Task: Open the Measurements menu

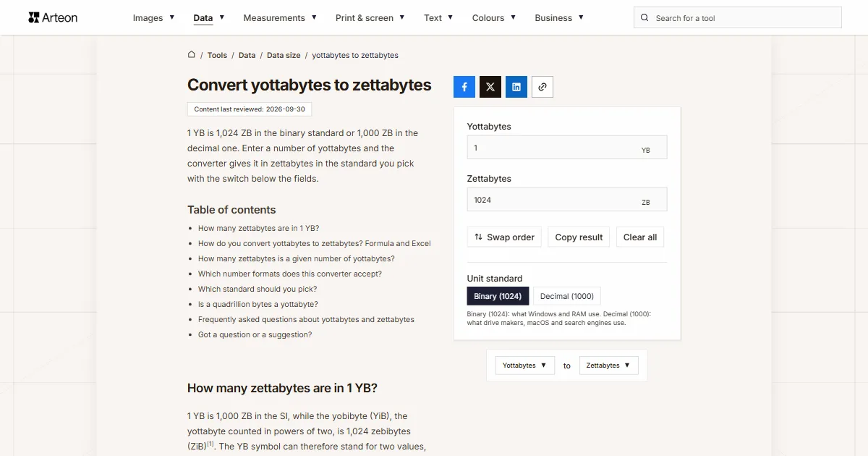Action: [280, 18]
